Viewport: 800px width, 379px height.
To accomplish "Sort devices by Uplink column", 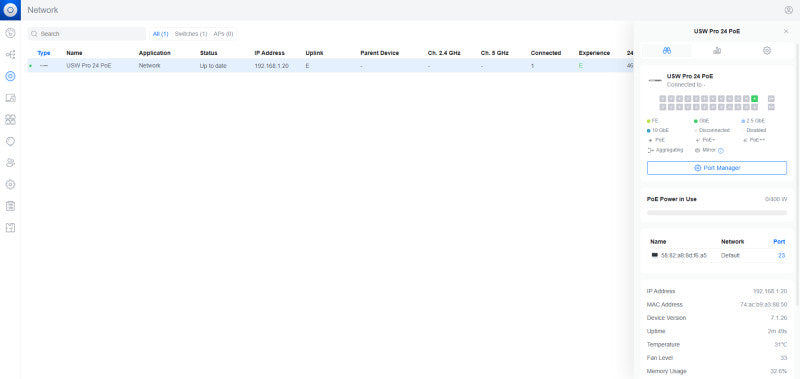I will click(314, 53).
